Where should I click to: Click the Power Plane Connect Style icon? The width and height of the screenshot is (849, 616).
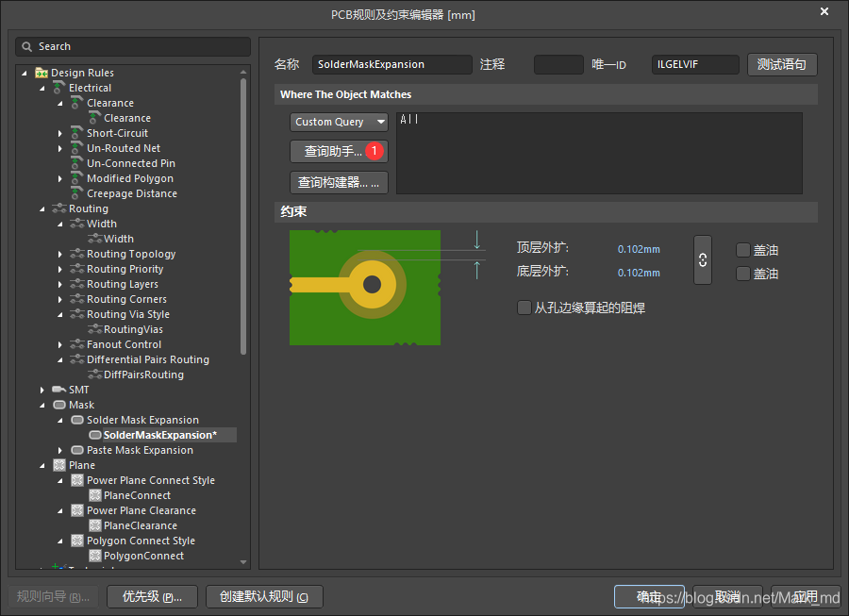coord(77,480)
